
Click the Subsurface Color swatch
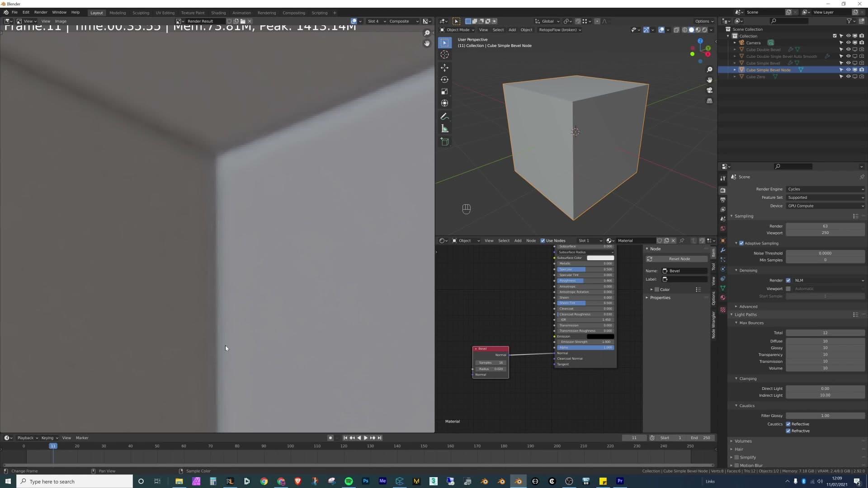tap(600, 258)
